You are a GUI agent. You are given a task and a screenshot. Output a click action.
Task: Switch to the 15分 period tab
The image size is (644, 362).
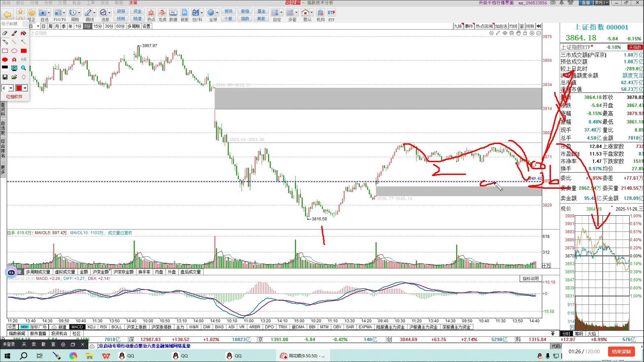(98, 26)
